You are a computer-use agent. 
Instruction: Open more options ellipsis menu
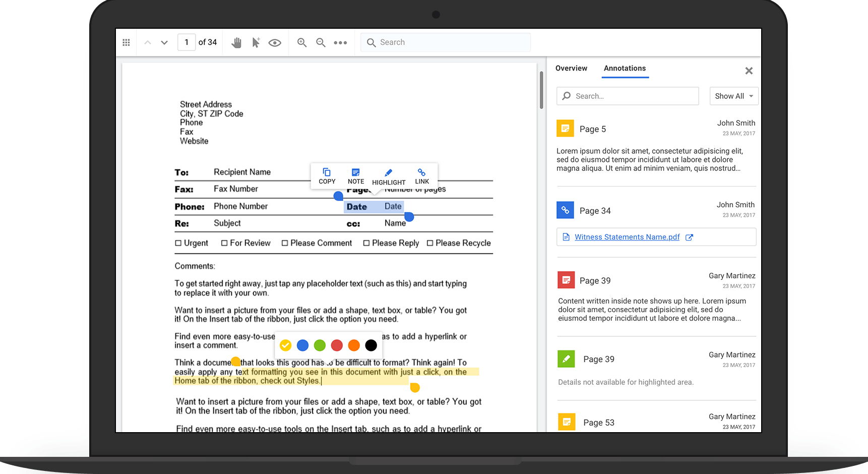(x=340, y=43)
